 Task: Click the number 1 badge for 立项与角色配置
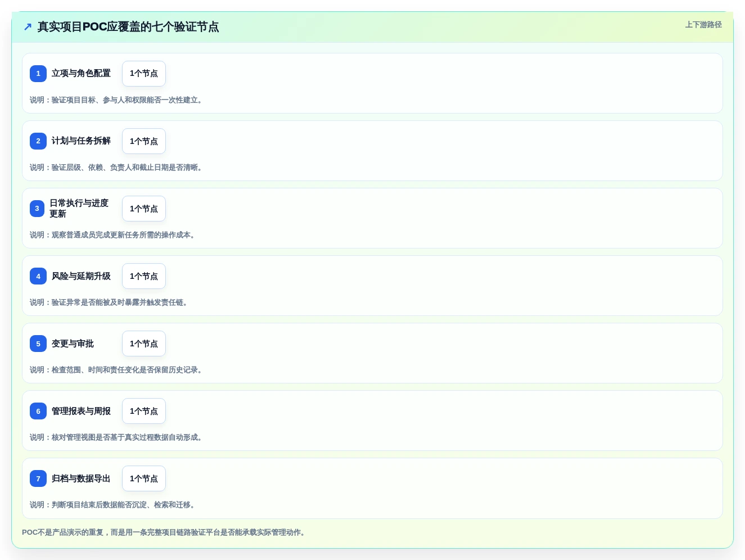[38, 74]
